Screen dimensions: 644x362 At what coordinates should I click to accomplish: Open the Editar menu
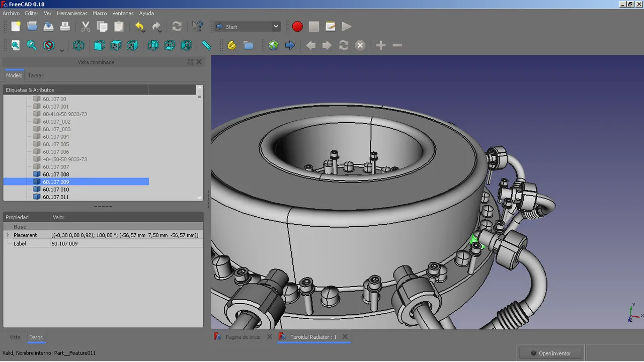(x=32, y=13)
